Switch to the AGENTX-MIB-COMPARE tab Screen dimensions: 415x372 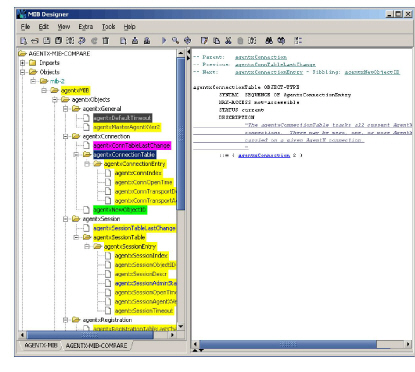pos(96,345)
